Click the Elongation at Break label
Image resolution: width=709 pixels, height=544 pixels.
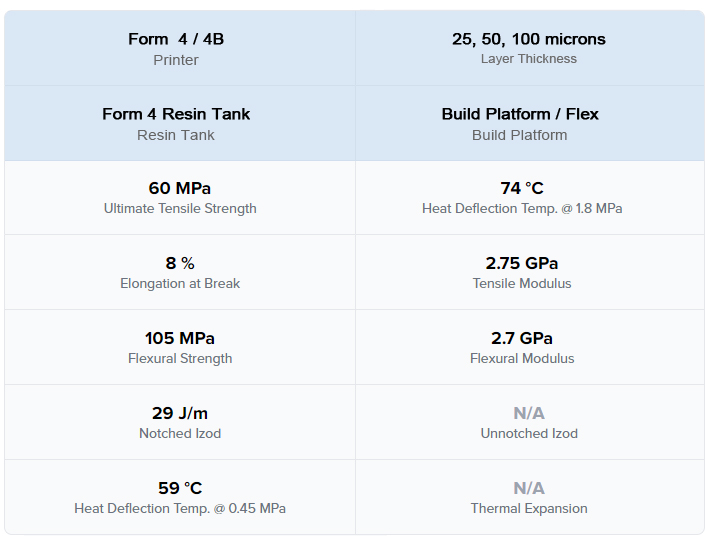point(180,284)
